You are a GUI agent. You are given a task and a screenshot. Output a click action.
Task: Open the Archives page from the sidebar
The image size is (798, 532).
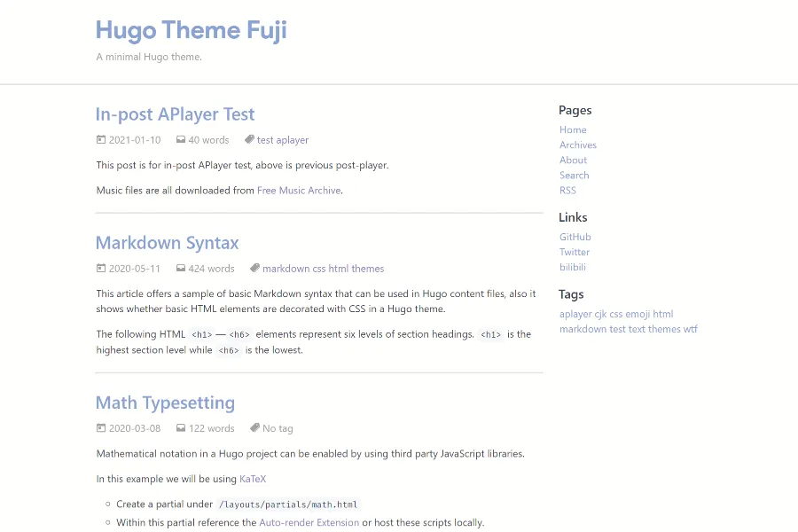tap(577, 145)
